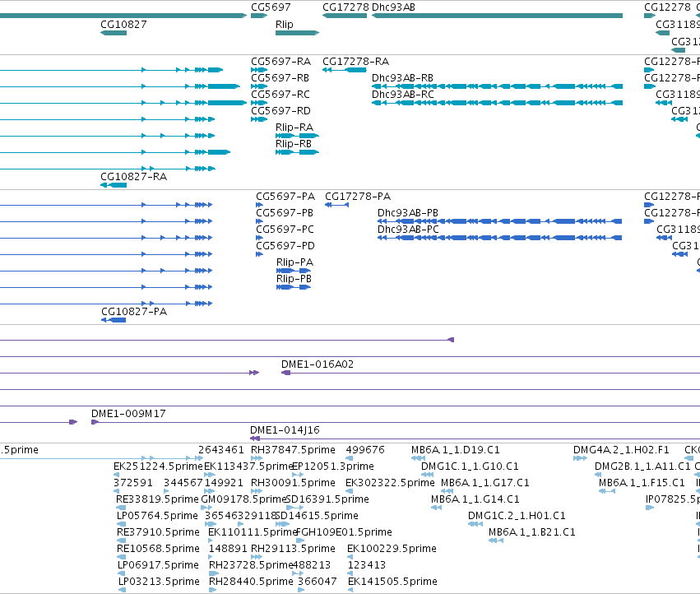Select the Rlip gene label
This screenshot has width=700, height=594.
(x=285, y=24)
